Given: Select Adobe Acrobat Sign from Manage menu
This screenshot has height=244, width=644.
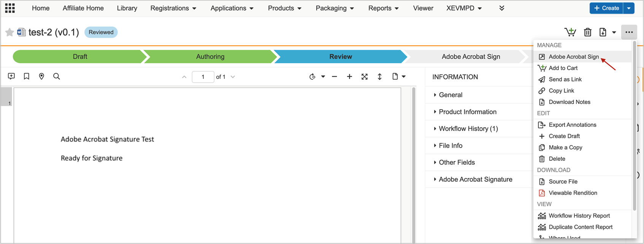Looking at the screenshot, I should (574, 57).
